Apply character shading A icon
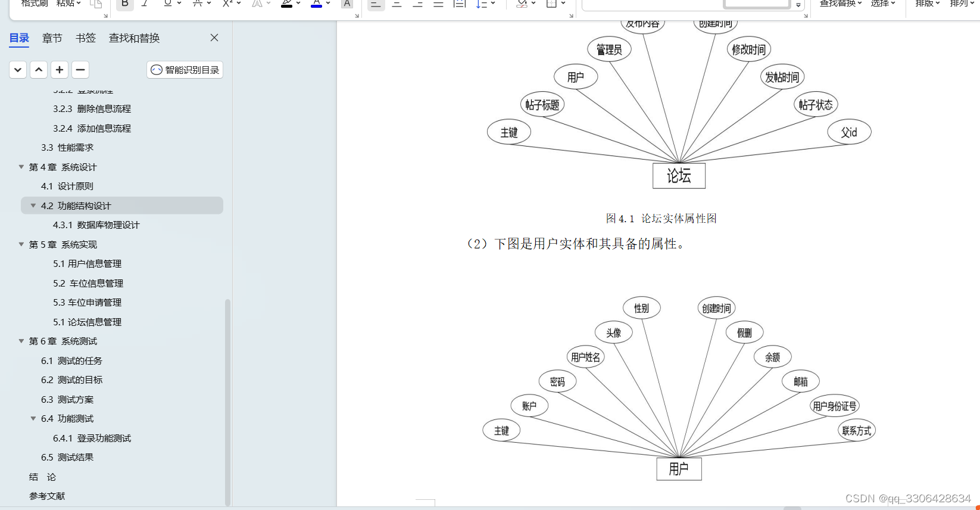This screenshot has width=980, height=510. click(347, 4)
